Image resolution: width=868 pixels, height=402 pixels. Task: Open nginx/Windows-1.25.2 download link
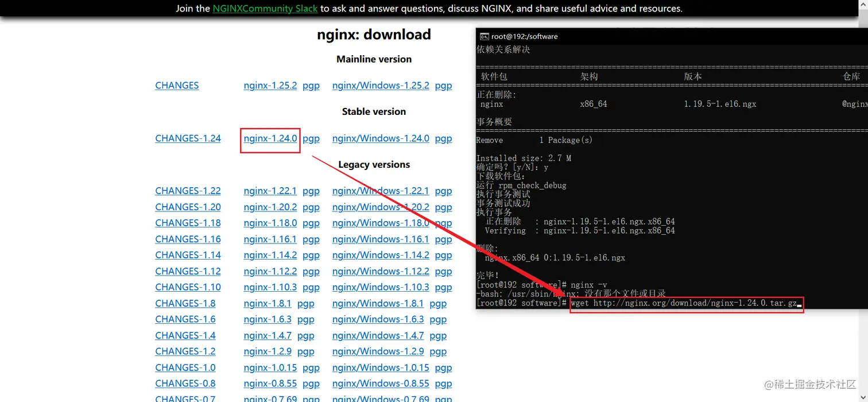381,85
